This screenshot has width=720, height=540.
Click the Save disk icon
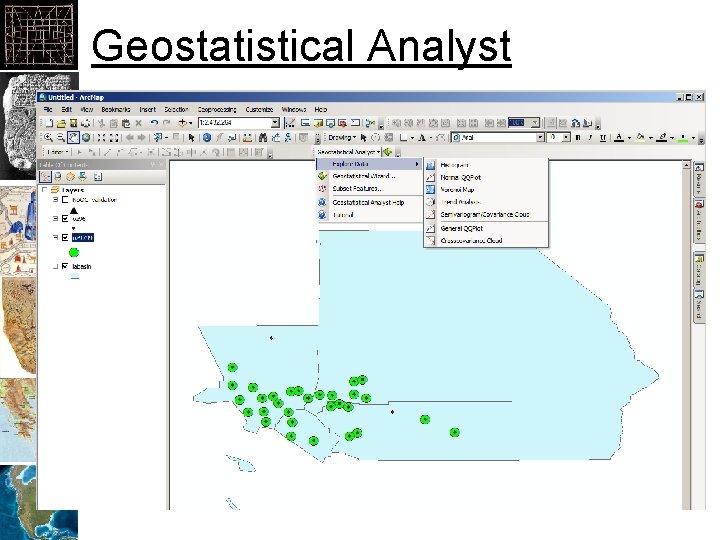tap(73, 123)
